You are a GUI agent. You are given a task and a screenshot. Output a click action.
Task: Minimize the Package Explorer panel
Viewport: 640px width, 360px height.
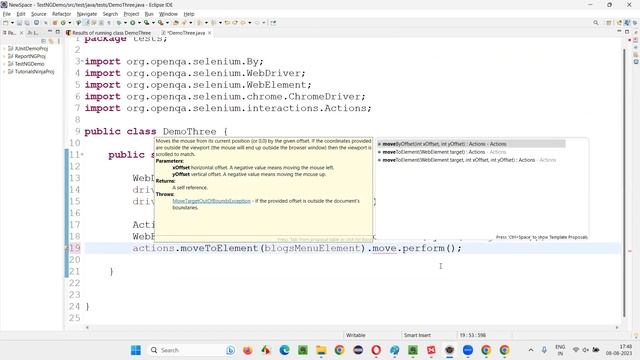(x=50, y=32)
